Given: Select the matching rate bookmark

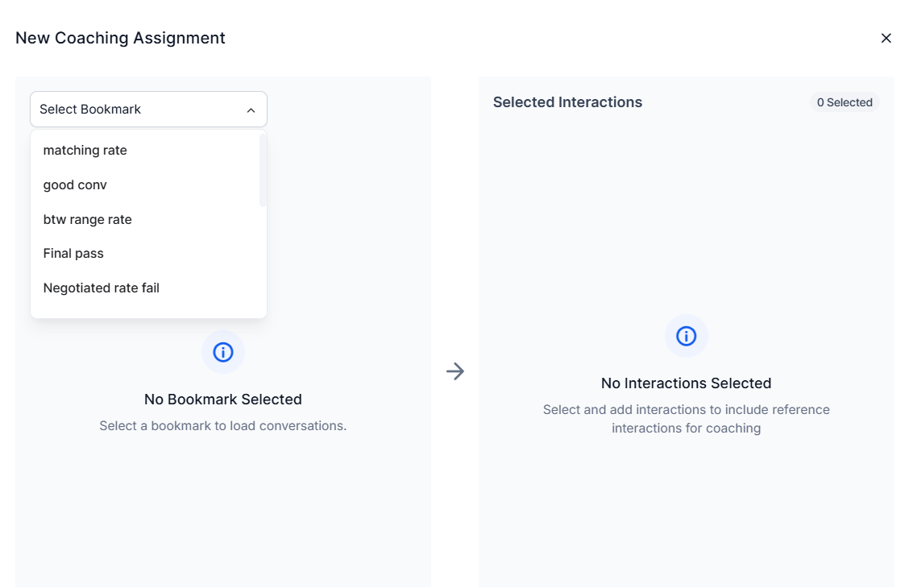Looking at the screenshot, I should pyautogui.click(x=85, y=150).
